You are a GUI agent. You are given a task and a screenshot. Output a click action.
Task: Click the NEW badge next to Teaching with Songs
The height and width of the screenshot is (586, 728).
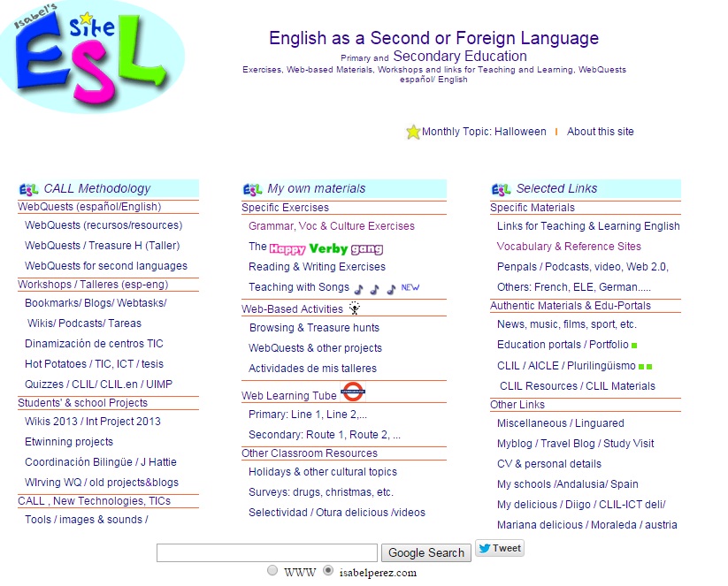[x=410, y=285]
